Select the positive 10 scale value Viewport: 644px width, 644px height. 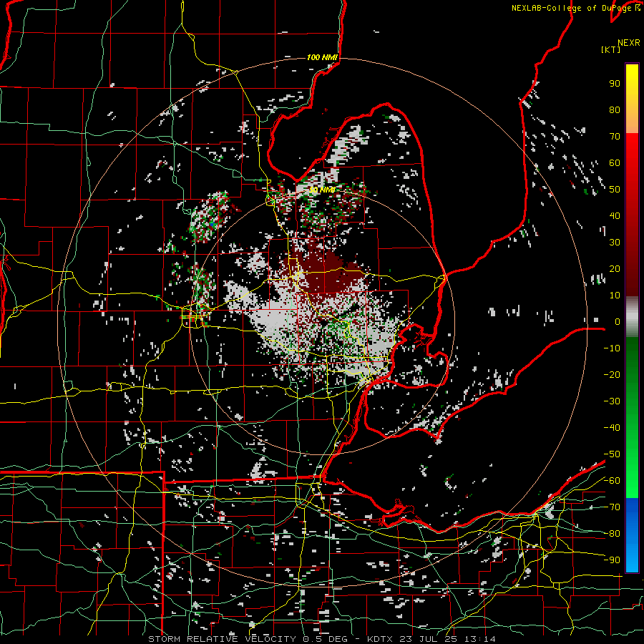click(615, 296)
